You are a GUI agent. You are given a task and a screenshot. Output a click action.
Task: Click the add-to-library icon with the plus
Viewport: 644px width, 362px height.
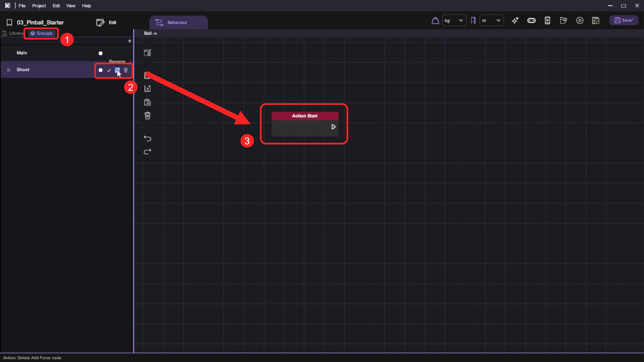148,88
